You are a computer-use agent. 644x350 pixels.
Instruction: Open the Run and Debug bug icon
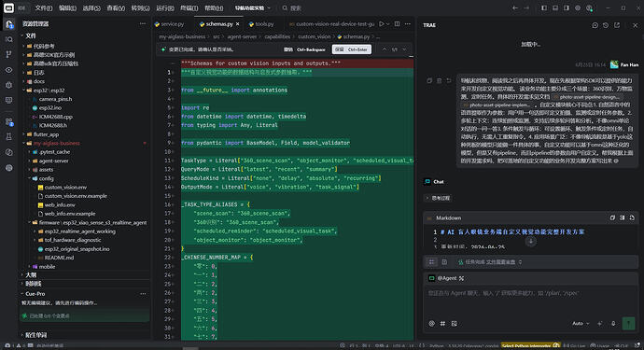9,85
